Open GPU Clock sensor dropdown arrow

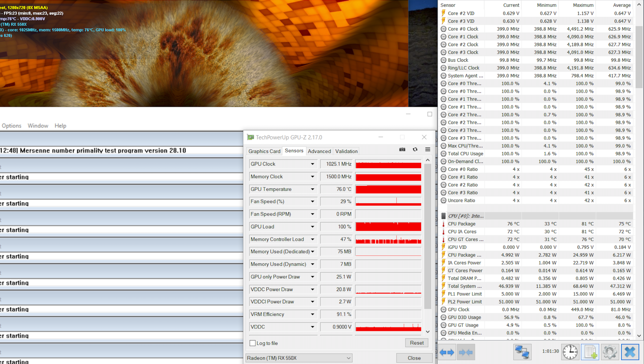(312, 164)
